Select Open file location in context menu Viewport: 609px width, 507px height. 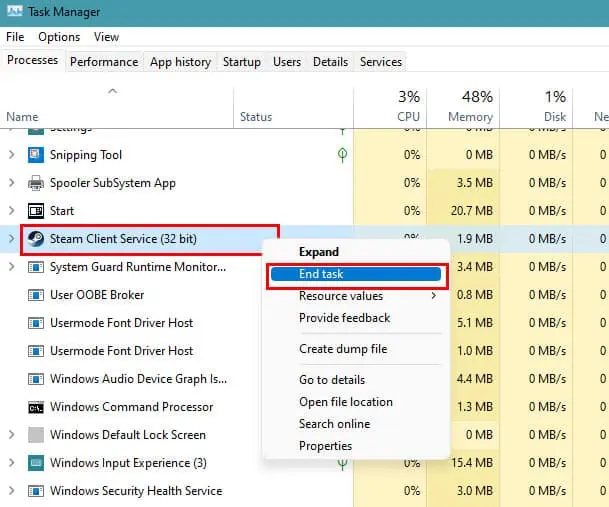(345, 402)
